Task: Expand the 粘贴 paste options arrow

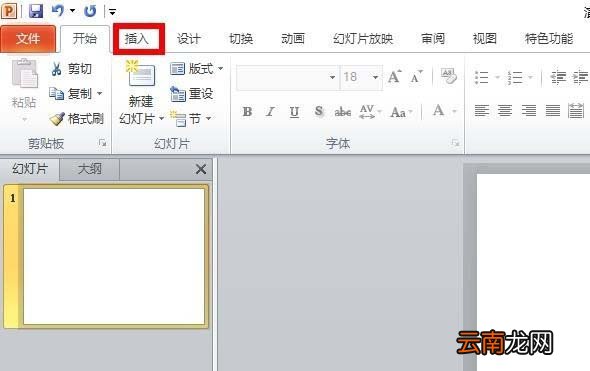Action: pyautogui.click(x=24, y=120)
